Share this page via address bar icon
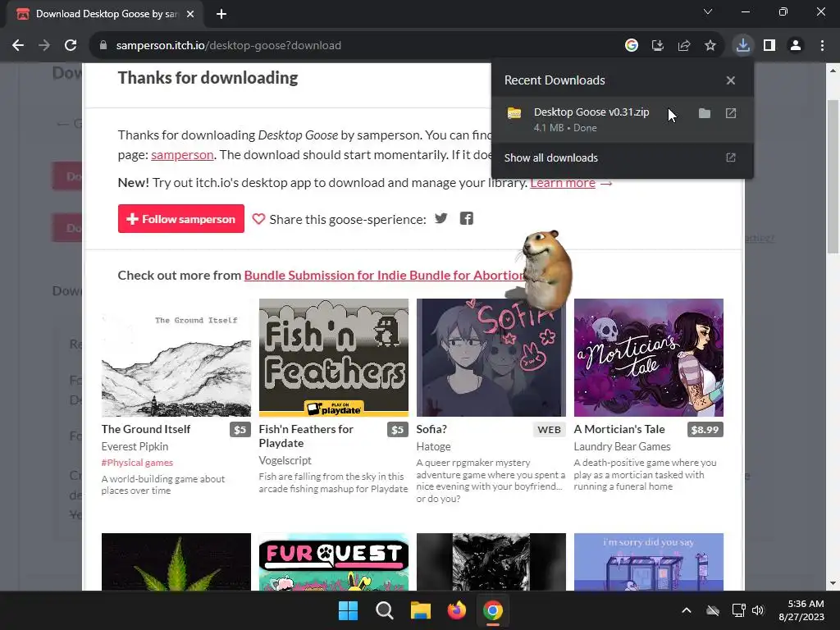 coord(684,46)
